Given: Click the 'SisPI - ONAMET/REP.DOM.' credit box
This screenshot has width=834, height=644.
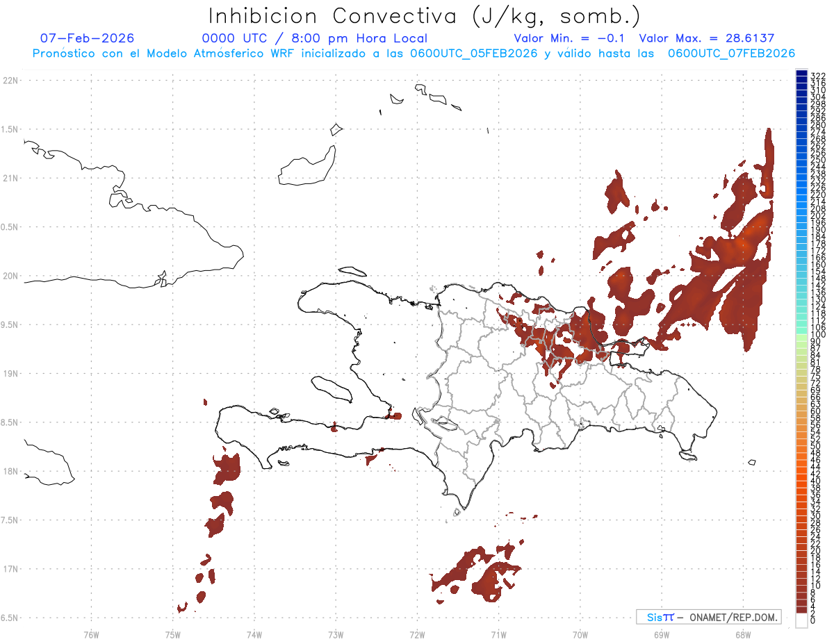Looking at the screenshot, I should coord(708,617).
